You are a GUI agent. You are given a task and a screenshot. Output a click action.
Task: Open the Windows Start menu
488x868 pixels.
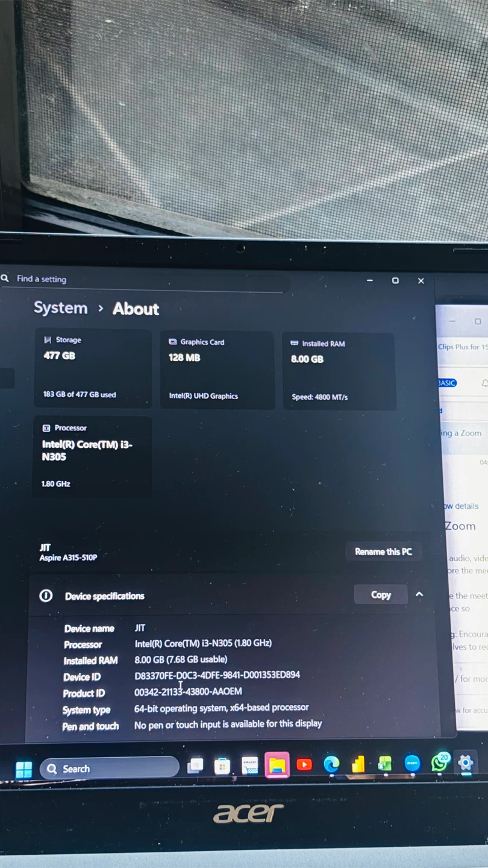click(23, 769)
